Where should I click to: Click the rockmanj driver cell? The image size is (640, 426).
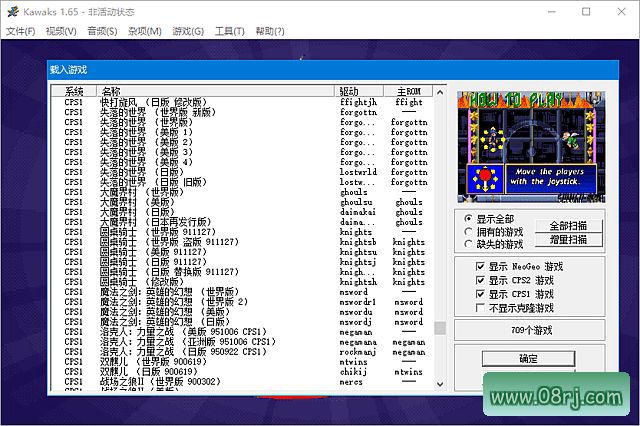(x=358, y=352)
